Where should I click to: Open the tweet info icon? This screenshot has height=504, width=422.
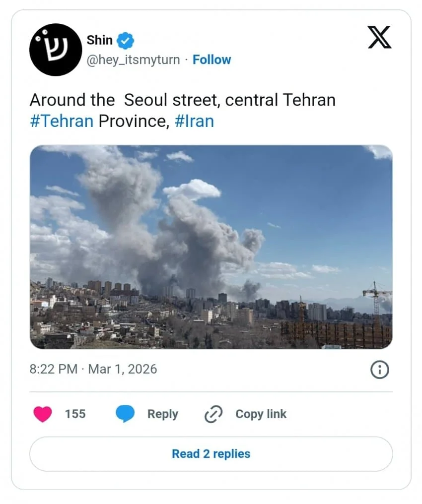(x=380, y=370)
